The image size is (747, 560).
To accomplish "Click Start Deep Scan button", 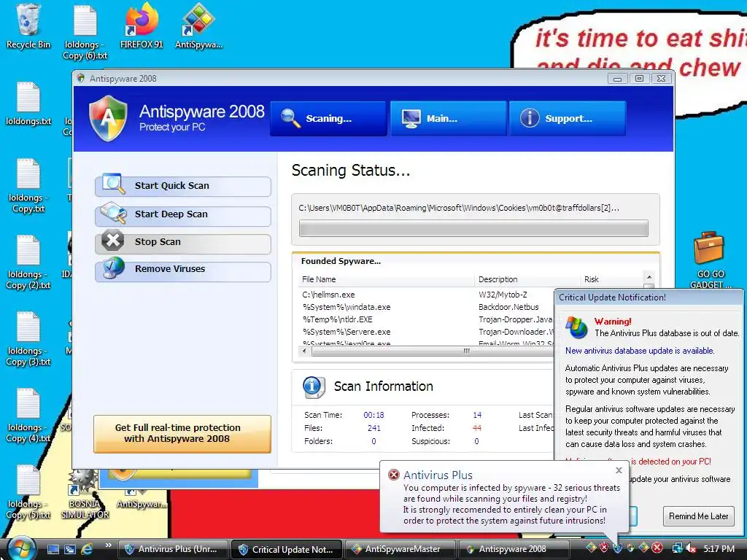I will click(183, 215).
